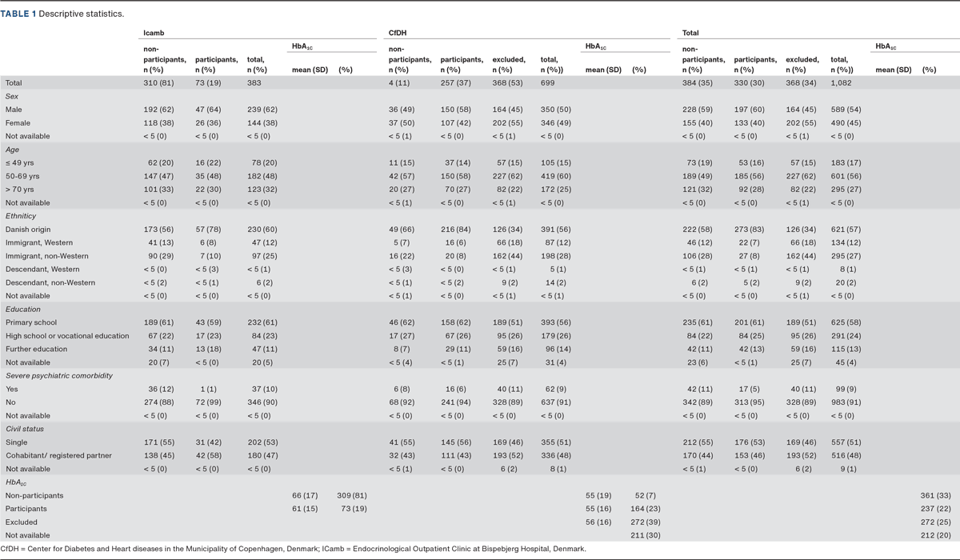Select the "Excluded" row under HbA1c
The width and height of the screenshot is (960, 560).
[22, 522]
